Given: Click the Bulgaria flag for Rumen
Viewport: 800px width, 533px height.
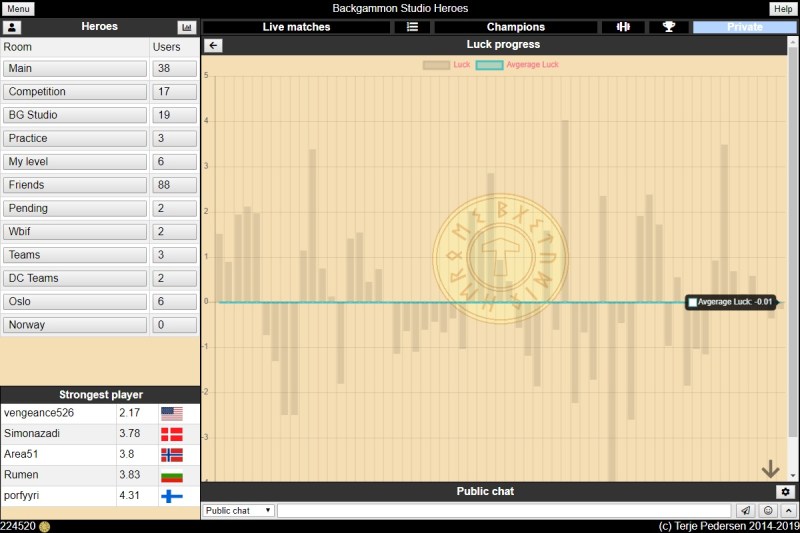Looking at the screenshot, I should point(172,475).
